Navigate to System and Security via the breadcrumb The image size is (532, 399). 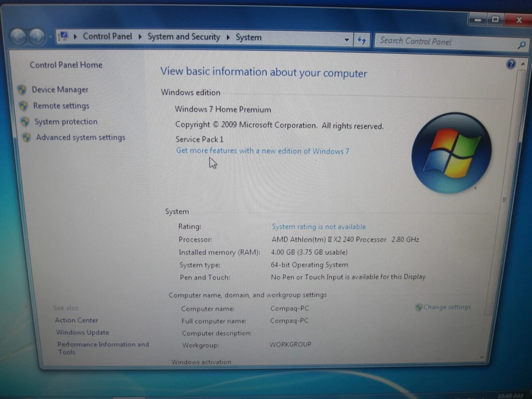[183, 37]
